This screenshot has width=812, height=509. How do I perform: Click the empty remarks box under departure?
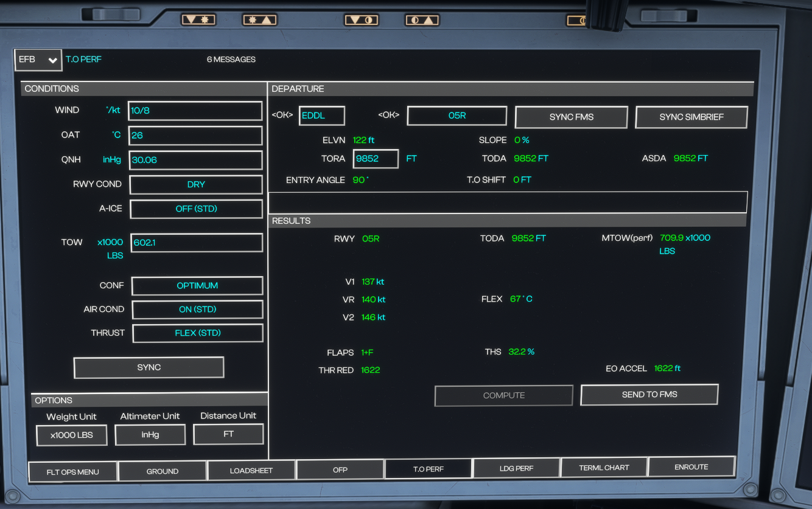pyautogui.click(x=508, y=201)
